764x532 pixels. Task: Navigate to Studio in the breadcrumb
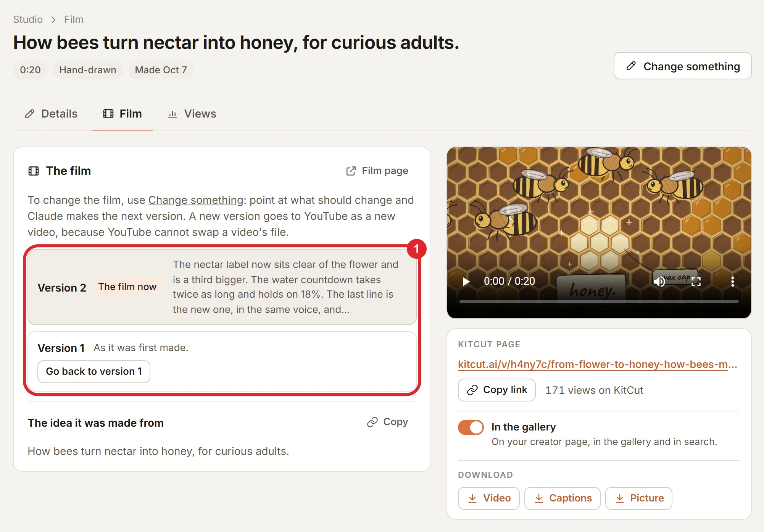[28, 19]
